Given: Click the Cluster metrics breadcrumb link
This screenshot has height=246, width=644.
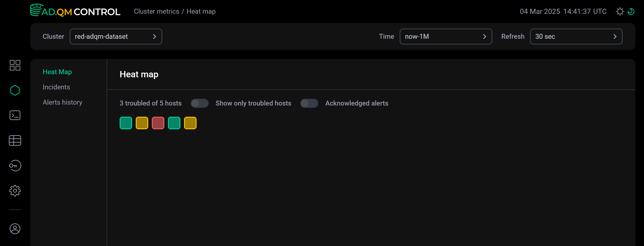Looking at the screenshot, I should tap(156, 11).
